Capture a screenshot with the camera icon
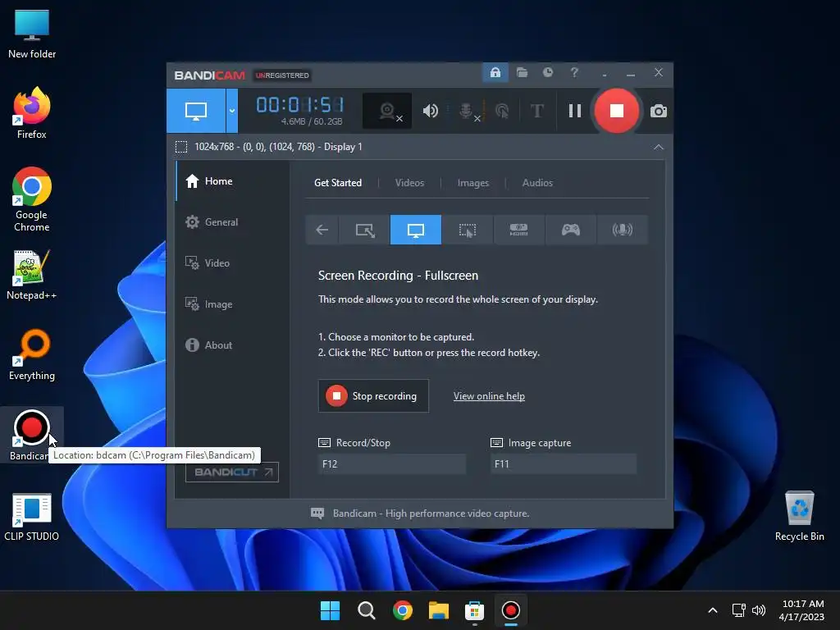This screenshot has height=630, width=840. pyautogui.click(x=659, y=111)
